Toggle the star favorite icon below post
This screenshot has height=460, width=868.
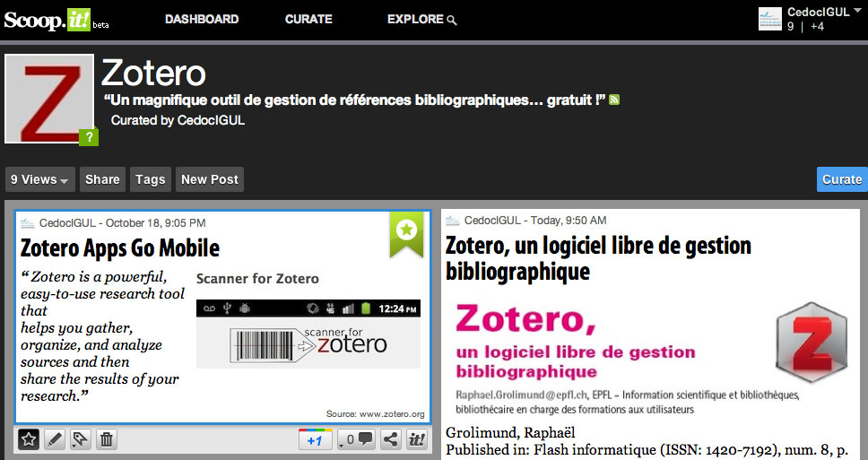tap(29, 439)
